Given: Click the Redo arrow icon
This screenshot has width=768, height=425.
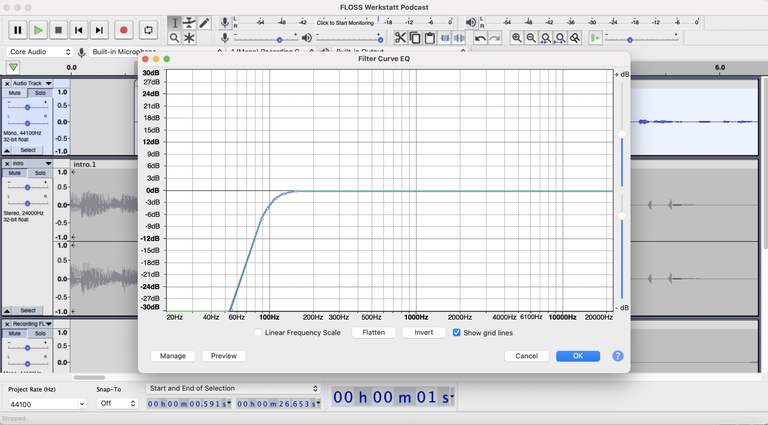Looking at the screenshot, I should 495,39.
